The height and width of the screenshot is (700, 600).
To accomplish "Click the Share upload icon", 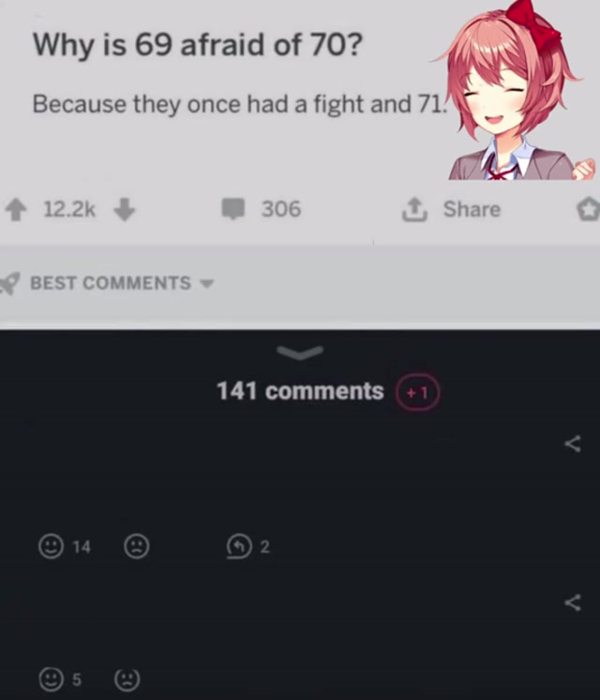I will click(414, 209).
